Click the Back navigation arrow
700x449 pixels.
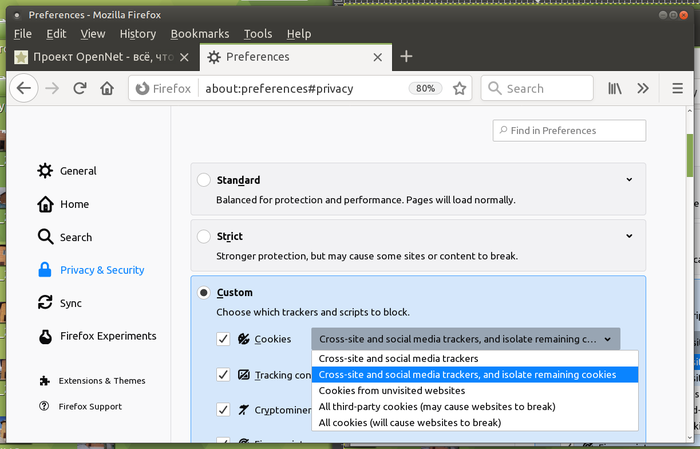[24, 88]
